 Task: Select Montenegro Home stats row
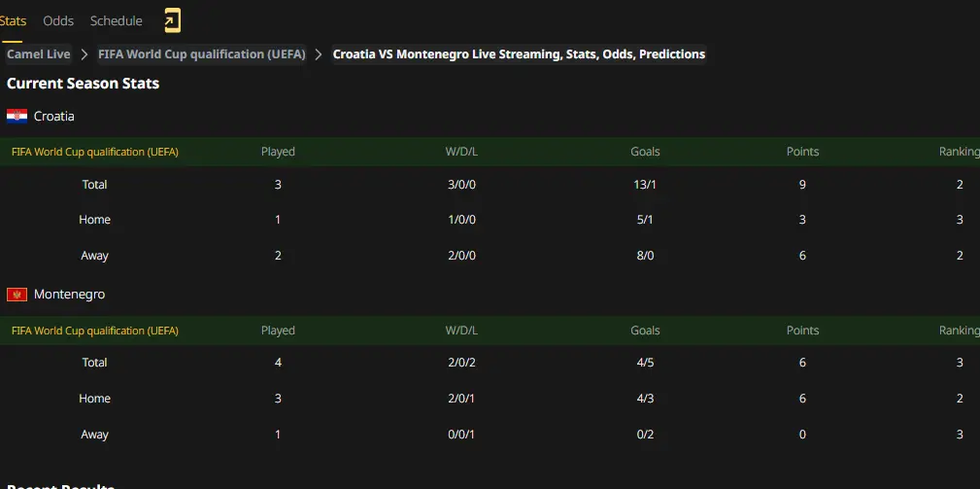[490, 399]
